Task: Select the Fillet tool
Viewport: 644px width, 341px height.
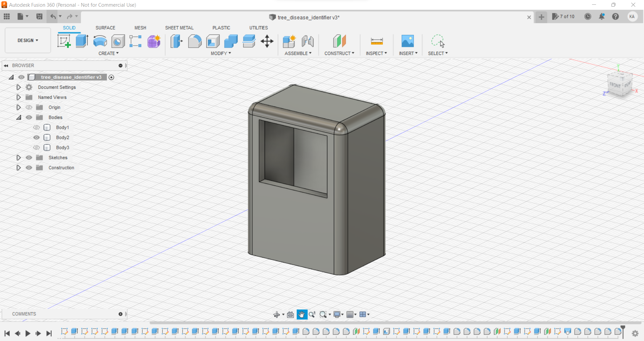Action: (x=195, y=41)
